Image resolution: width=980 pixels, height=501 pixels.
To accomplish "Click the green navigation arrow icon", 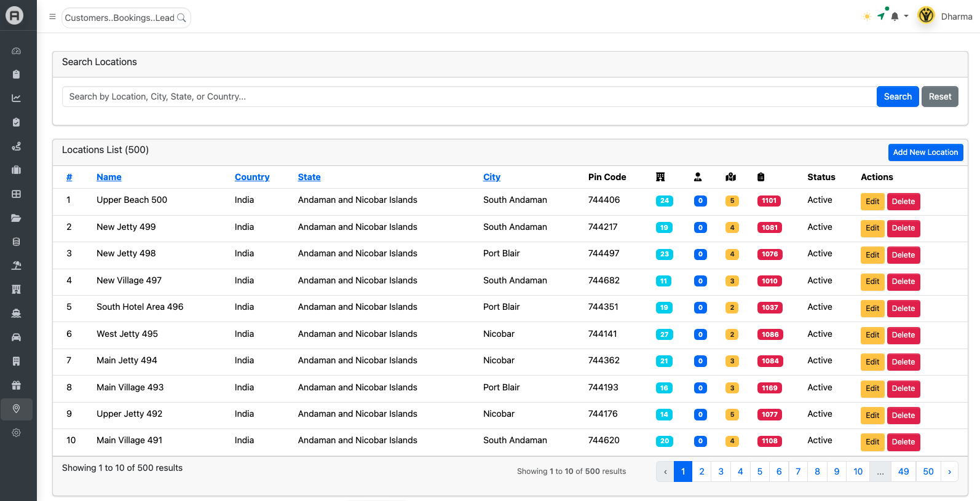I will [882, 15].
